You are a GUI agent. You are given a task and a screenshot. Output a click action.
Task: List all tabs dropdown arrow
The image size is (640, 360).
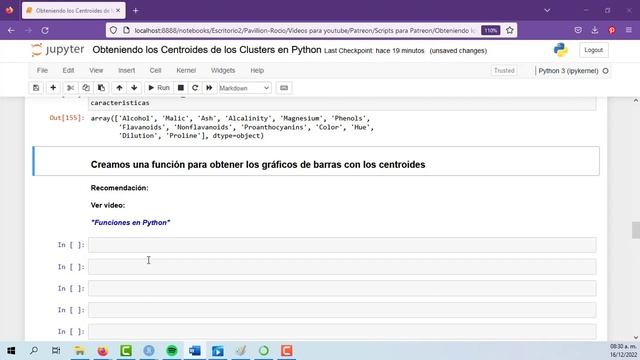click(547, 11)
